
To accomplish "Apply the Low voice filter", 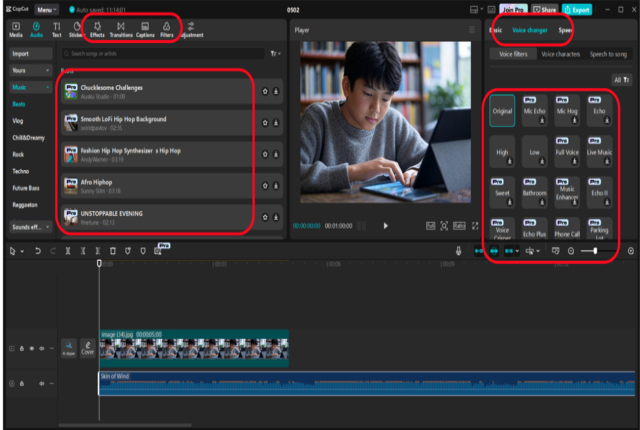I will [x=534, y=152].
